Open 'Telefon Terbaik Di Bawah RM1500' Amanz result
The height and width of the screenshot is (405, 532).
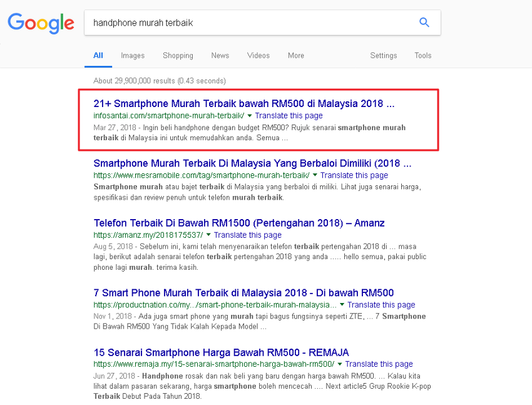click(x=239, y=223)
